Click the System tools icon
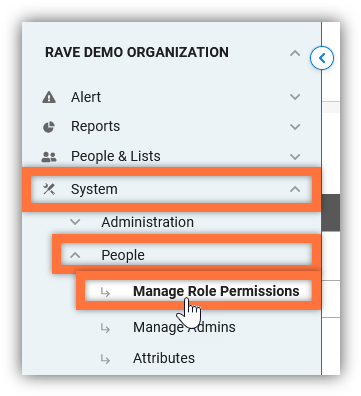361x396 pixels. click(x=49, y=189)
